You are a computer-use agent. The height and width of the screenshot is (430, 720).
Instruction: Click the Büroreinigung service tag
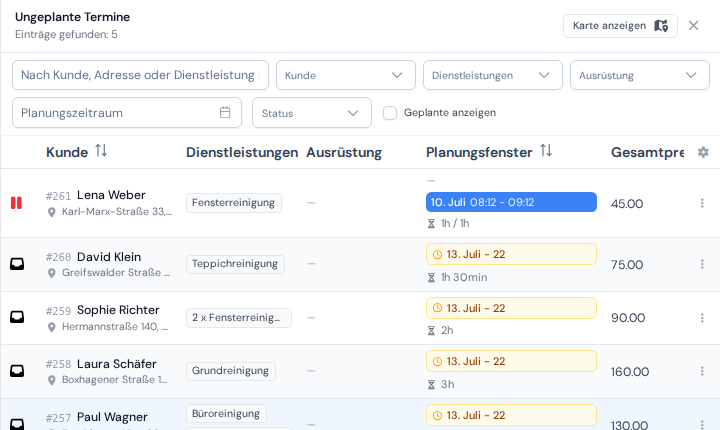click(x=226, y=413)
